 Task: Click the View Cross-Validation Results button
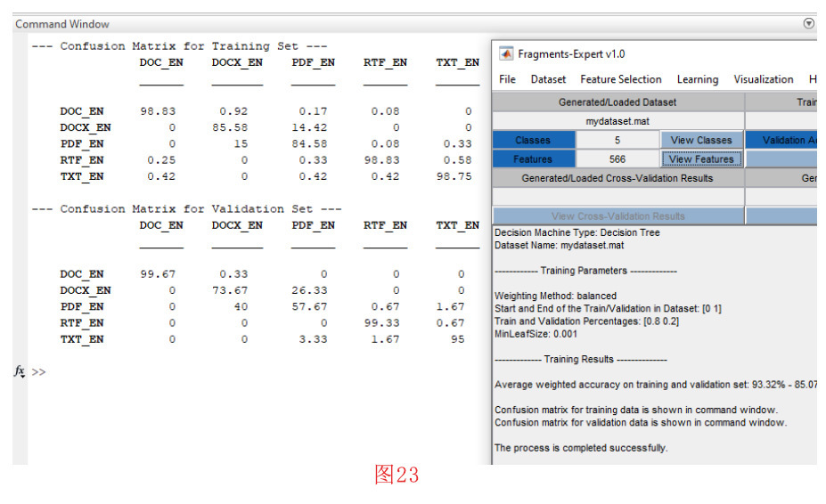pos(617,215)
